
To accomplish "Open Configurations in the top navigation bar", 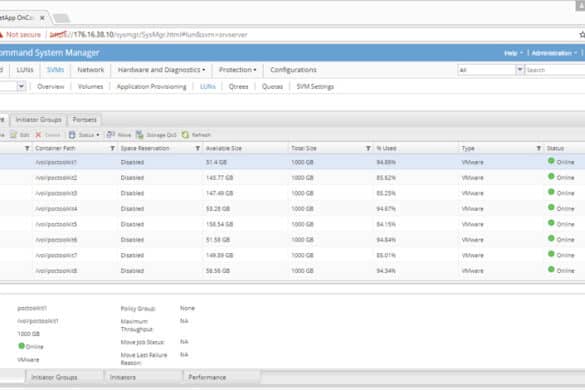I will (293, 70).
